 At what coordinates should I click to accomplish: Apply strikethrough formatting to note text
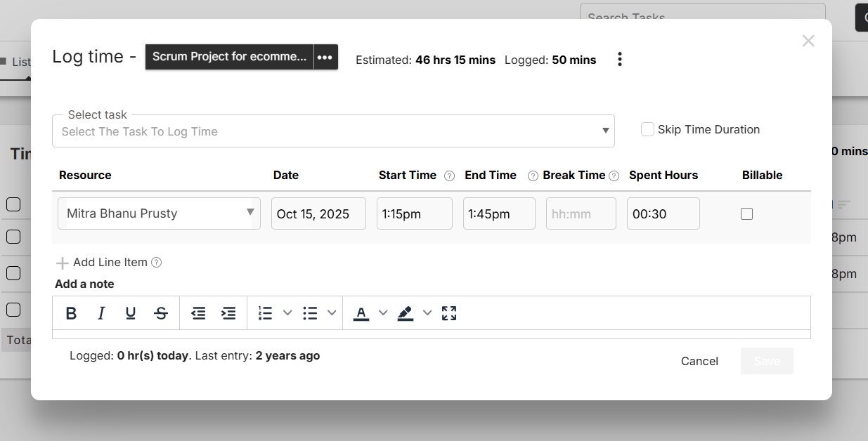pos(161,313)
